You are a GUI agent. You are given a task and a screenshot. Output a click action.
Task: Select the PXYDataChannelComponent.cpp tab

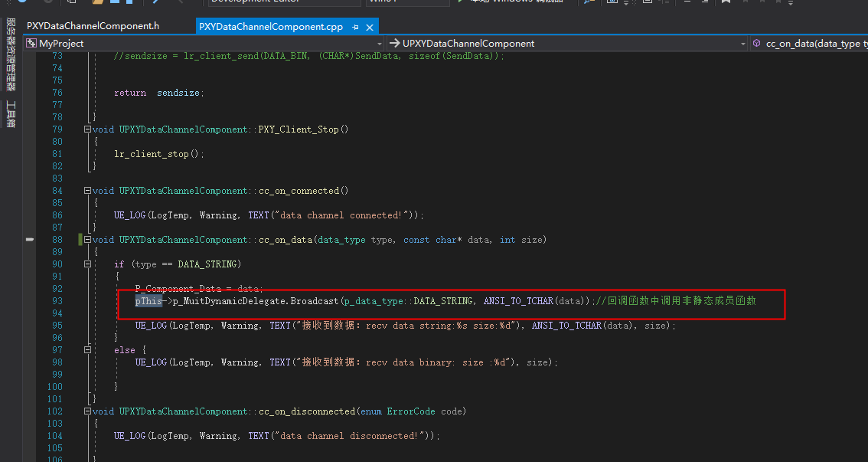[x=270, y=27]
